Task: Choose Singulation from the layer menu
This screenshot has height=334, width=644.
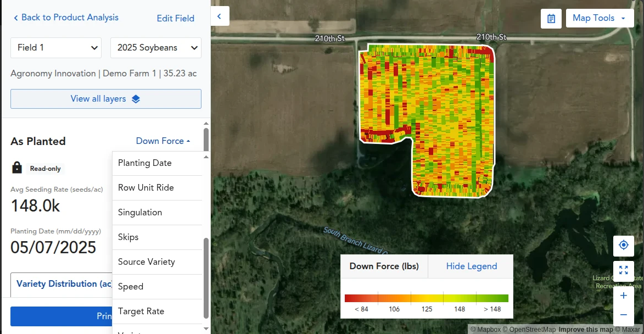Action: click(x=158, y=213)
